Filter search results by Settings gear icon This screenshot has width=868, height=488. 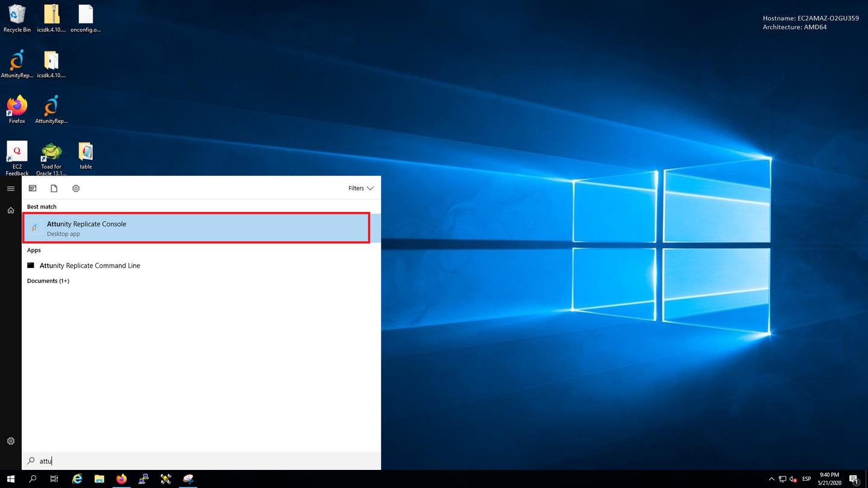76,189
